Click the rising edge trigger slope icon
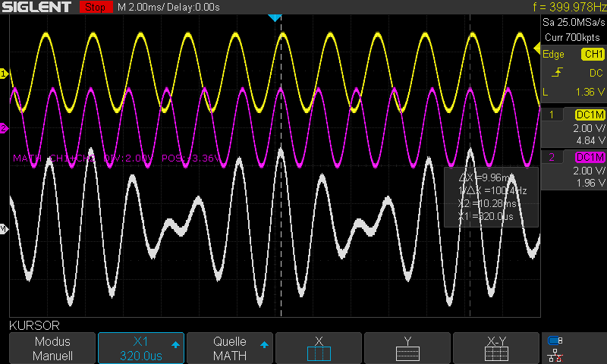Image resolution: width=607 pixels, height=364 pixels. (557, 72)
